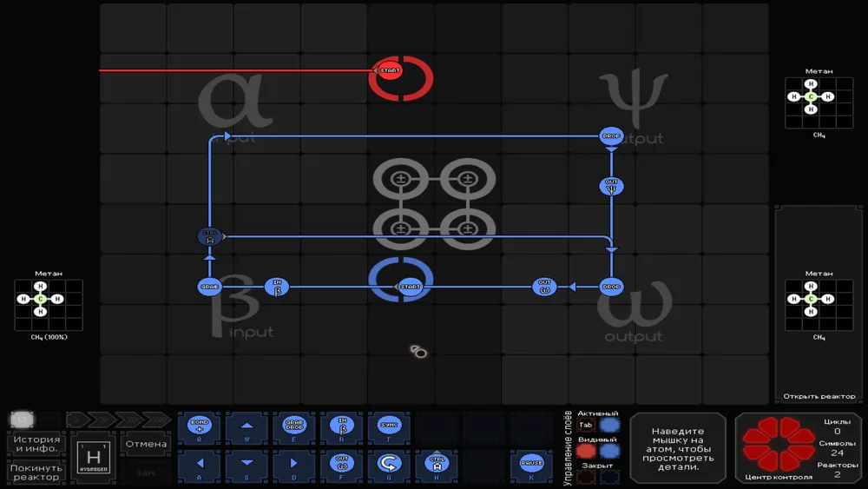The width and height of the screenshot is (868, 489).
Task: Run simulation at double-chevron speed
Action: [x=102, y=420]
